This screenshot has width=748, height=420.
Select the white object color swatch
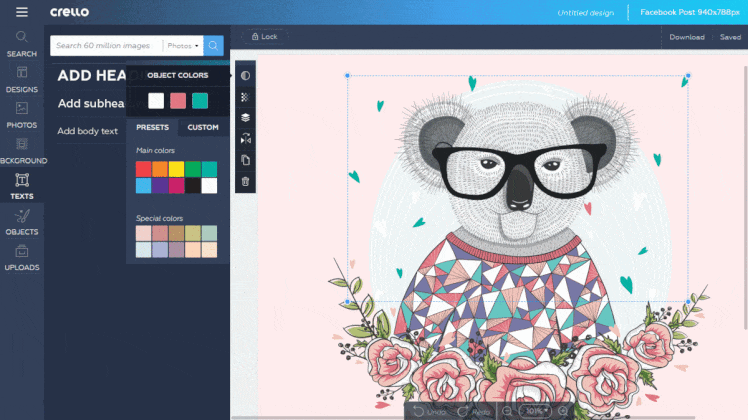(156, 101)
